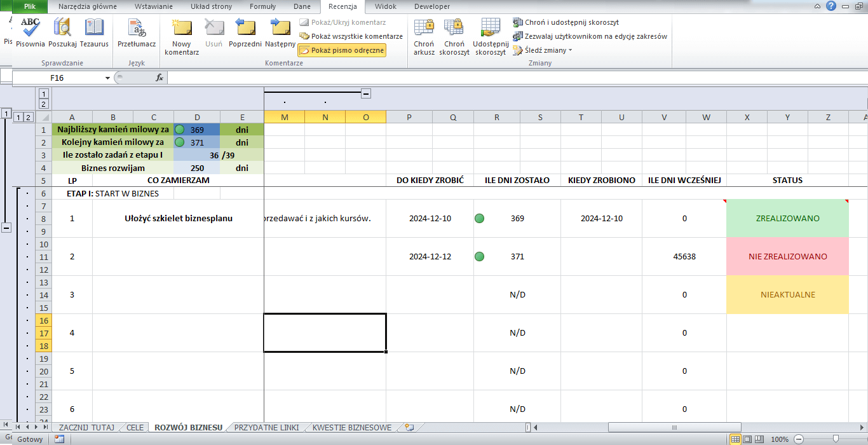Click the zoom slider in status bar

point(836,439)
